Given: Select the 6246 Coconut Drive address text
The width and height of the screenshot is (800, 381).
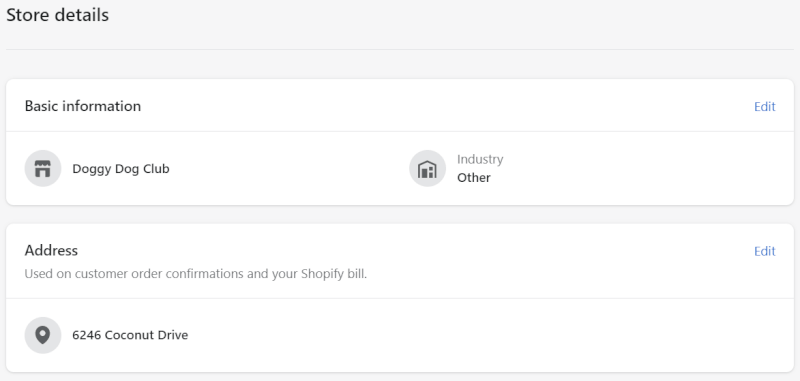Looking at the screenshot, I should click(130, 335).
